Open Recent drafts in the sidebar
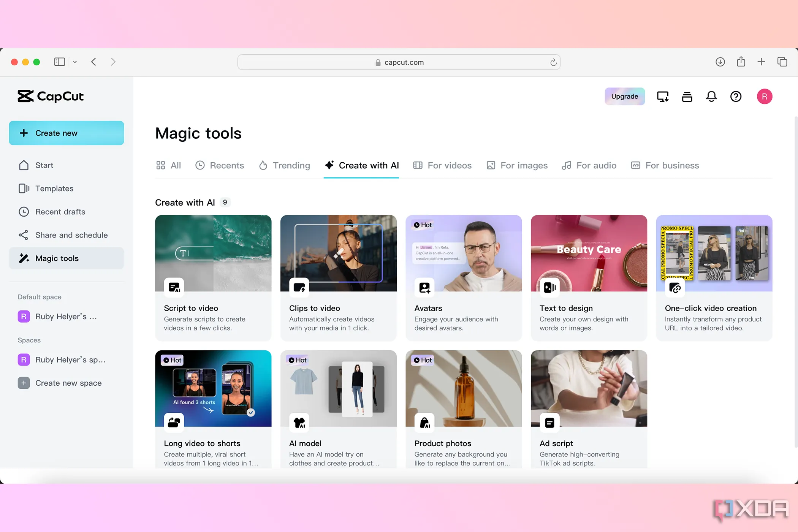 tap(60, 212)
